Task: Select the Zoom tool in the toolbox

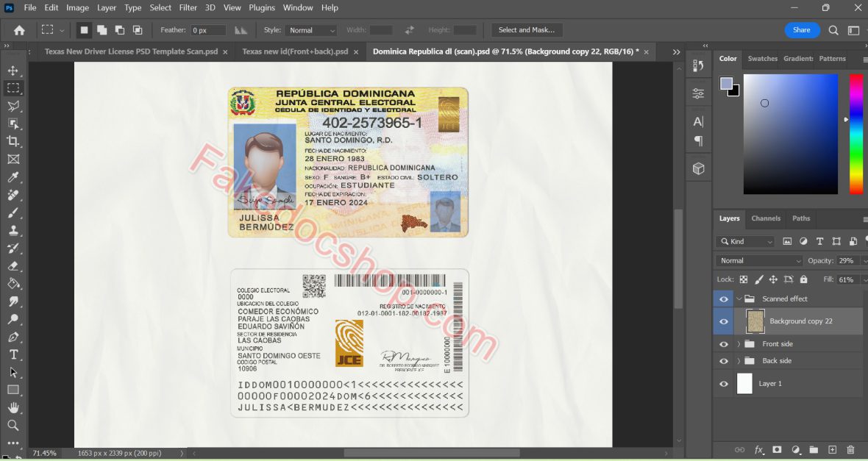Action: coord(13,425)
